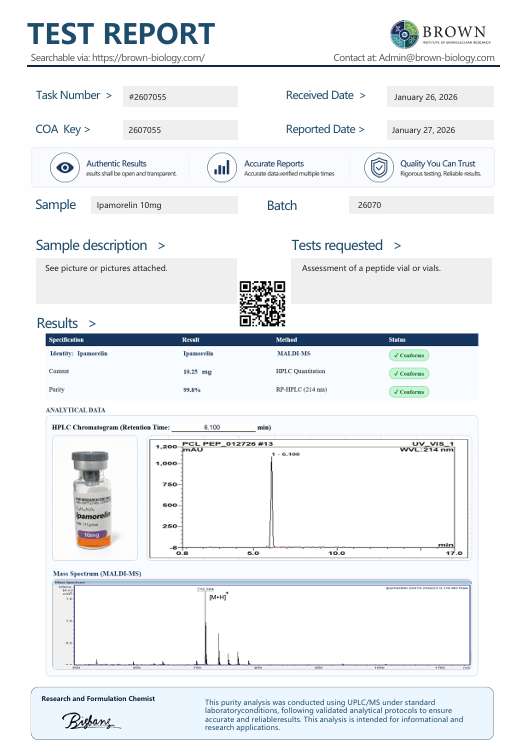The image size is (524, 743).
Task: Click the retention time field showing 6.100
Action: [213, 427]
